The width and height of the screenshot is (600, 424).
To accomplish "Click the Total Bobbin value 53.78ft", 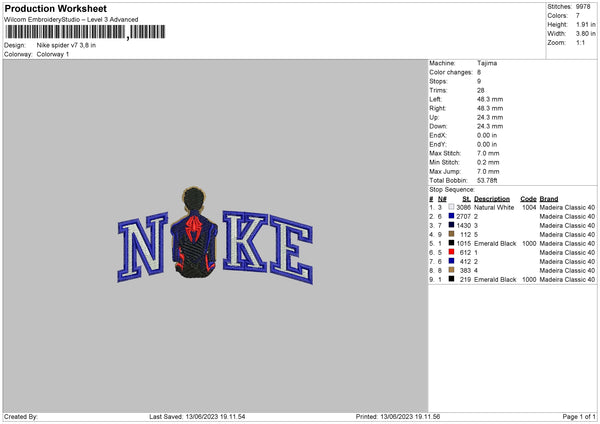I will (487, 180).
